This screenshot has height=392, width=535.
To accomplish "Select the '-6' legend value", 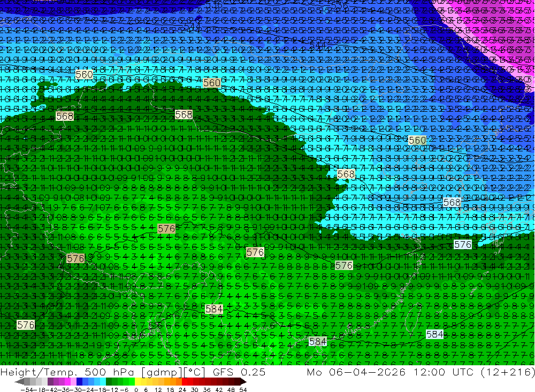I will tap(124, 390).
